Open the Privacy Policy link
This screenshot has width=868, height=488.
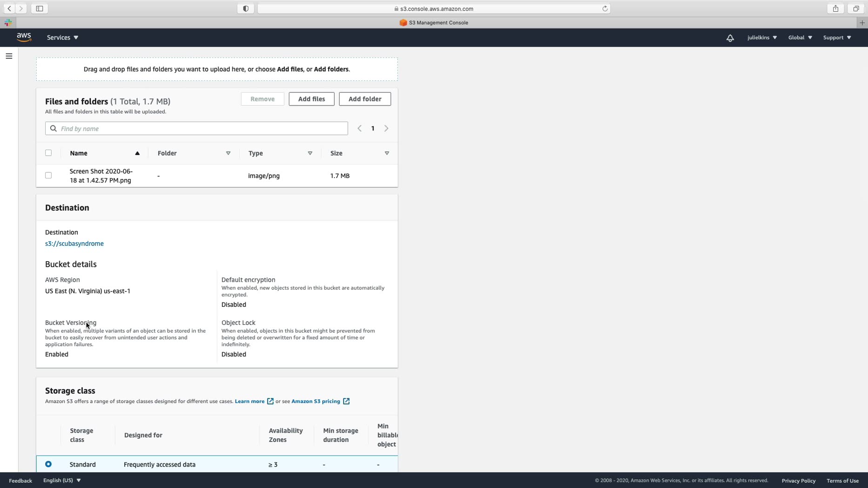click(798, 481)
